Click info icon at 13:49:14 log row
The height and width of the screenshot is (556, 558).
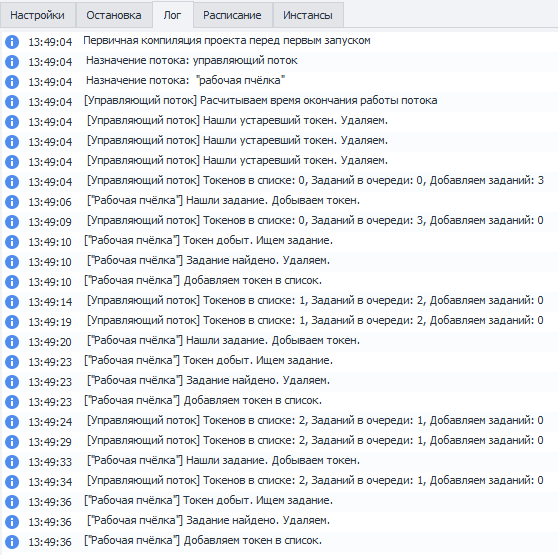point(12,301)
